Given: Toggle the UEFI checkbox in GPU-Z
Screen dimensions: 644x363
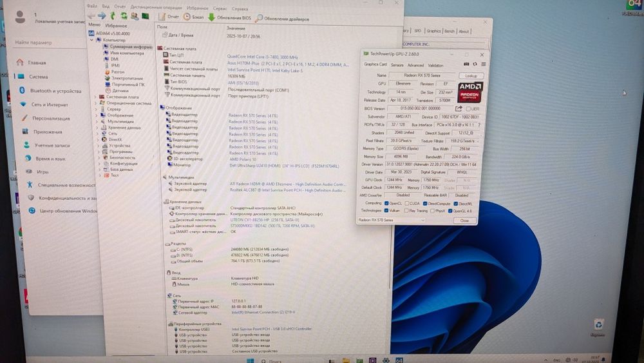Looking at the screenshot, I should (x=468, y=109).
